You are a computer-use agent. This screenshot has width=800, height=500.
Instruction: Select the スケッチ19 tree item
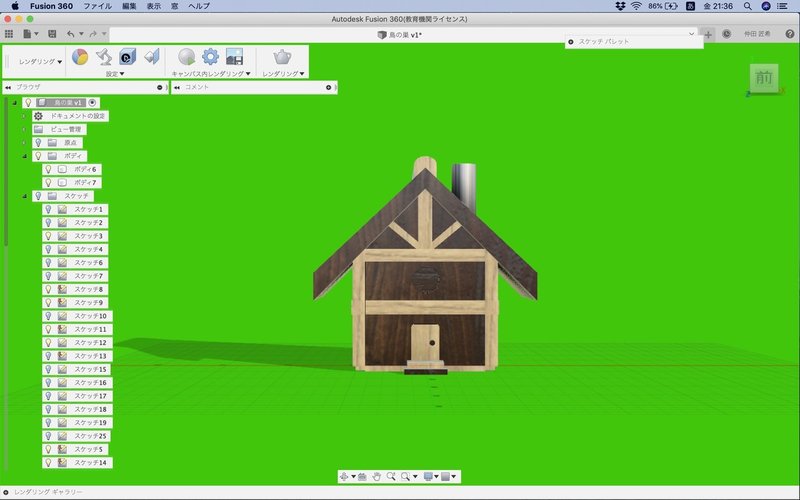78,423
